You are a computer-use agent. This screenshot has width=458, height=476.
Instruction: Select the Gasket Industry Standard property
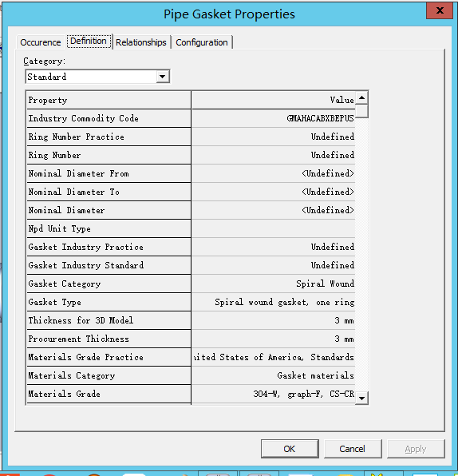click(x=109, y=265)
